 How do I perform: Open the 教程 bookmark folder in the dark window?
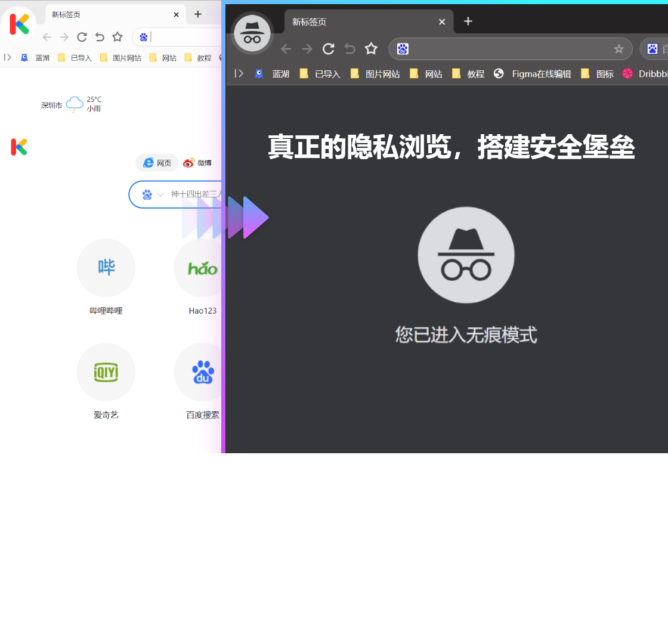click(x=468, y=74)
